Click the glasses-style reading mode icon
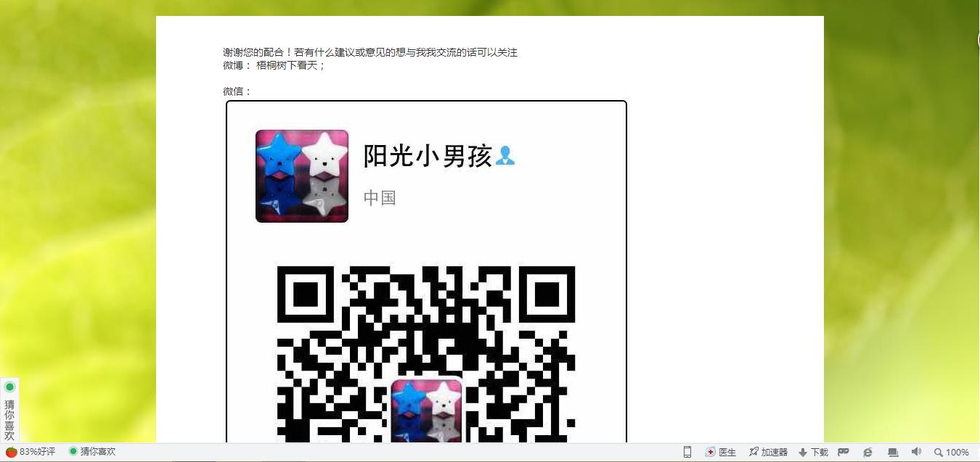Image resolution: width=980 pixels, height=462 pixels. point(844,452)
